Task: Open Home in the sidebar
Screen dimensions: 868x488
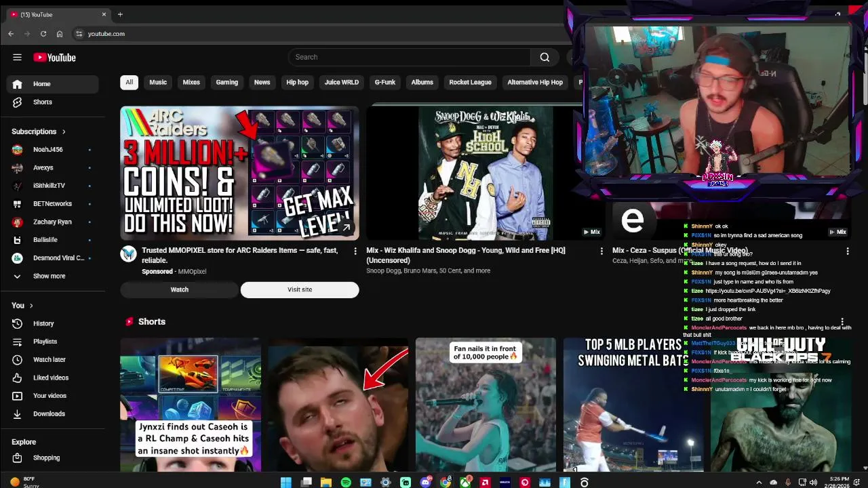Action: [x=53, y=84]
